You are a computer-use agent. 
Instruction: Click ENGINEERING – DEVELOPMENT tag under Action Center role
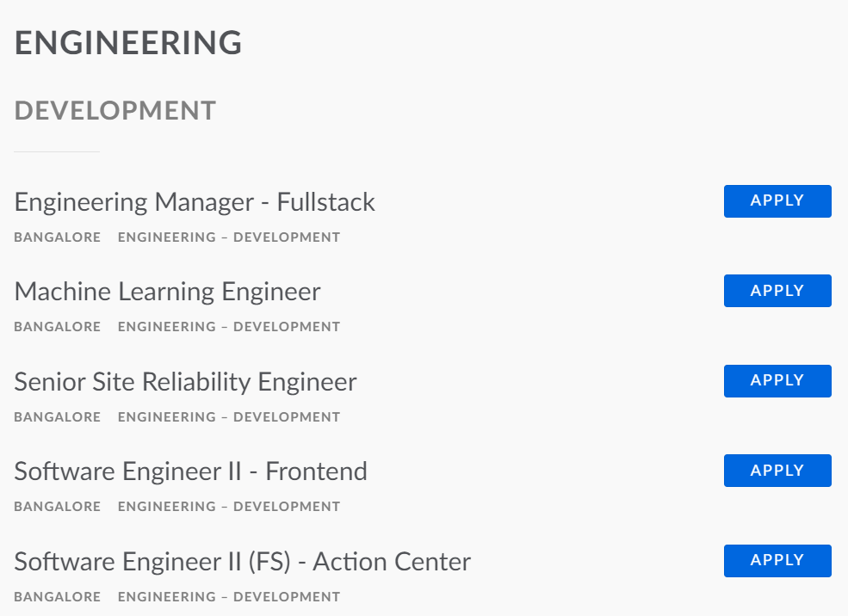(227, 596)
